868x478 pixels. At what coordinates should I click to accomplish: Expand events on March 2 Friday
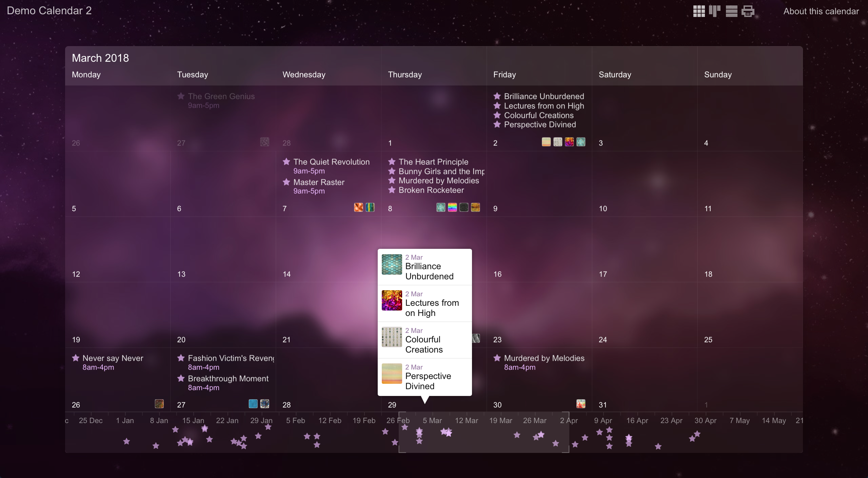pyautogui.click(x=563, y=142)
